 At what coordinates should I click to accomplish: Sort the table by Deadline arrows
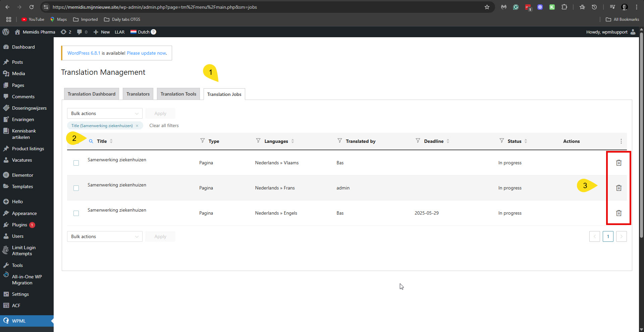click(x=448, y=141)
